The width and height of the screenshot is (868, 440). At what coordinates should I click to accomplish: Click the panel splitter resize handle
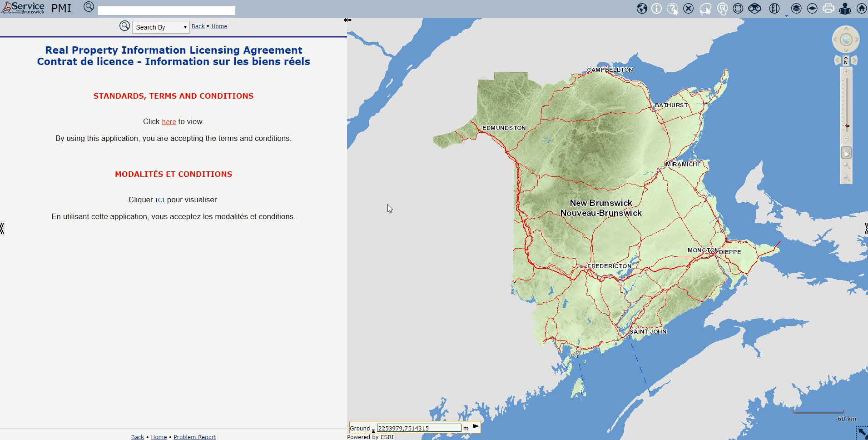point(347,20)
